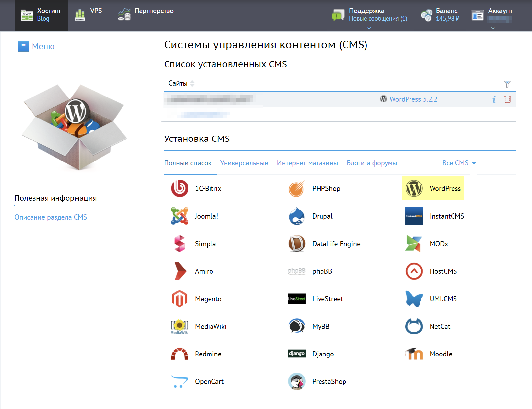Delete installed WordPress via trash icon
Viewport: 532px width, 409px height.
tap(508, 99)
